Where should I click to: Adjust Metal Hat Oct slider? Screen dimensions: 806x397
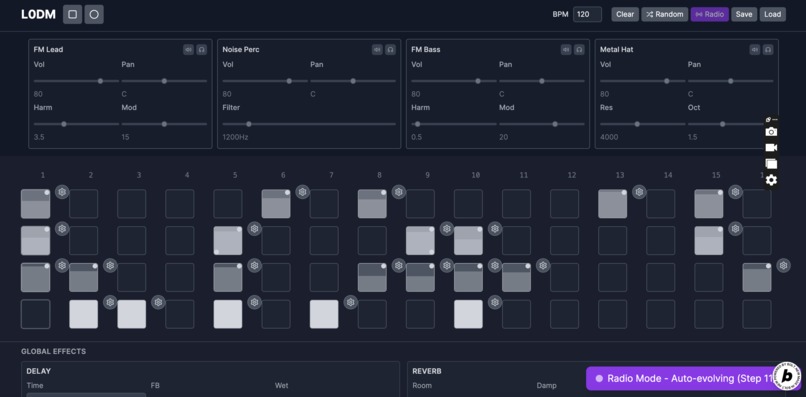click(730, 124)
